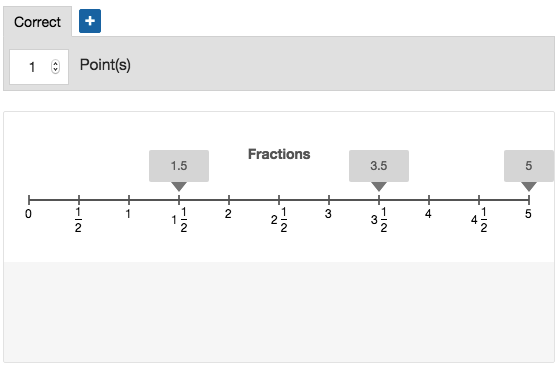Viewport: 559px width, 370px height.
Task: Click the 2 1/2 tick mark
Action: (x=279, y=200)
